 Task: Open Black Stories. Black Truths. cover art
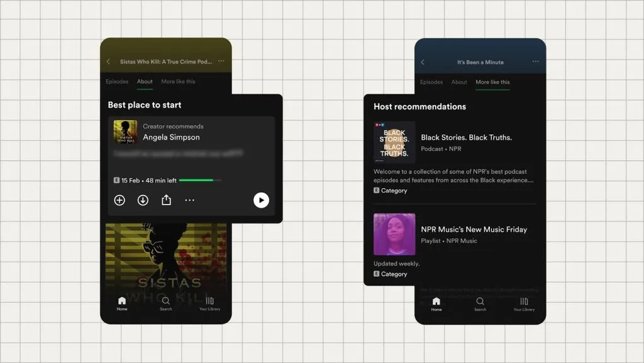point(394,142)
